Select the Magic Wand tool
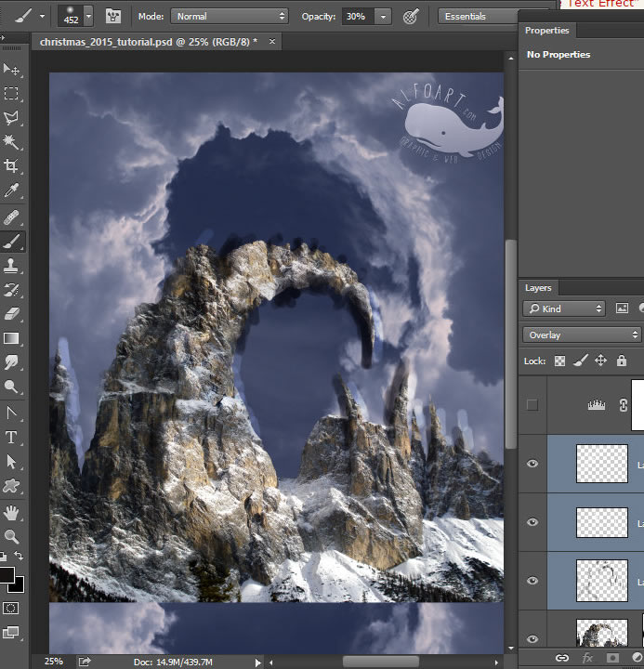Image resolution: width=644 pixels, height=669 pixels. (12, 142)
